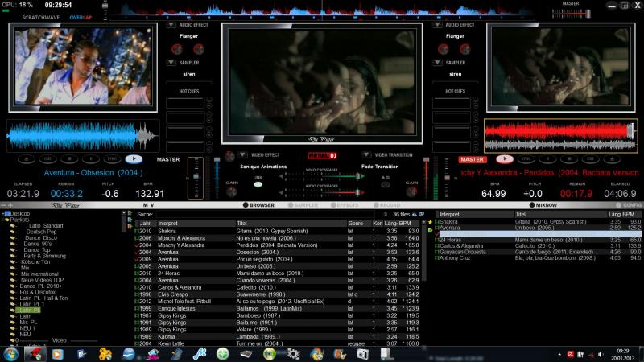Collapse the Desktop tree node

pyautogui.click(x=4, y=213)
